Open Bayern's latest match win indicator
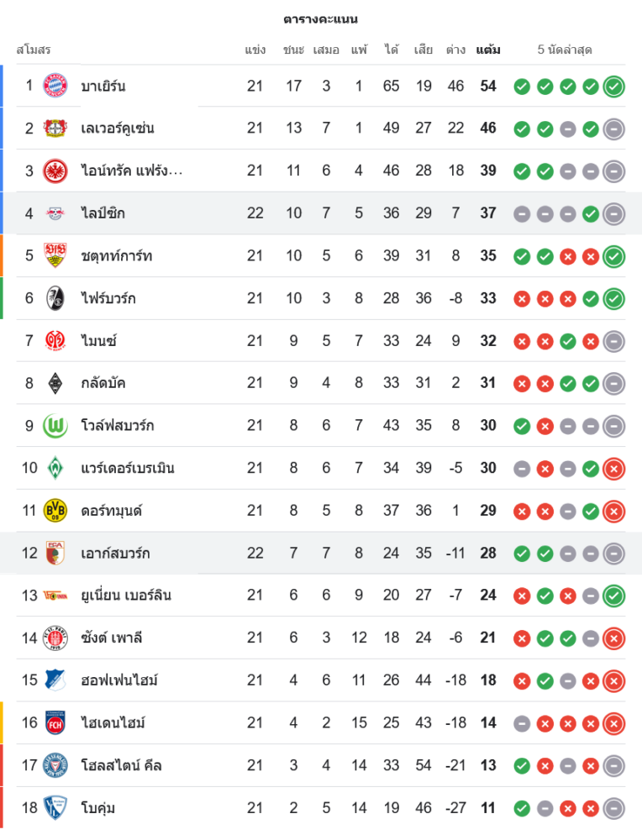The height and width of the screenshot is (840, 642). [613, 87]
